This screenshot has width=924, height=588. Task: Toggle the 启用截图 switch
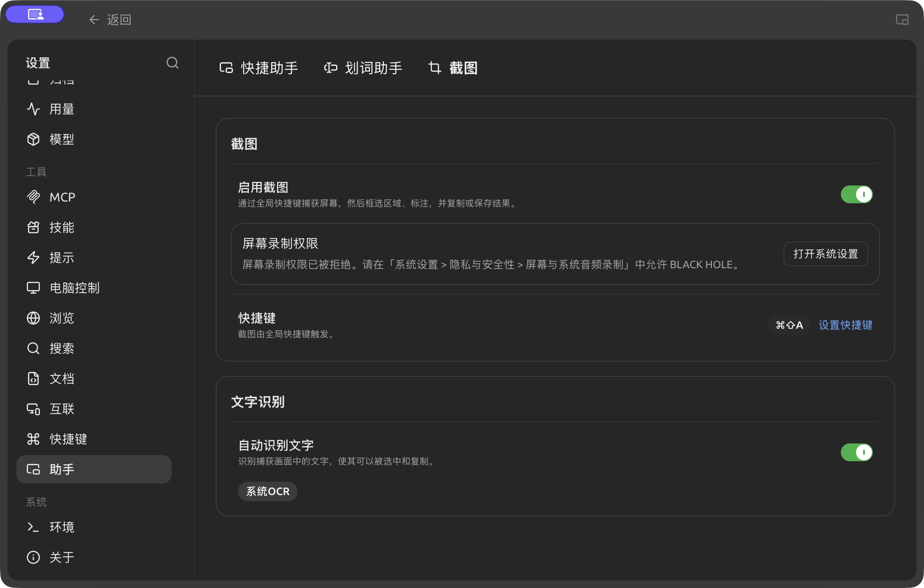pyautogui.click(x=856, y=194)
